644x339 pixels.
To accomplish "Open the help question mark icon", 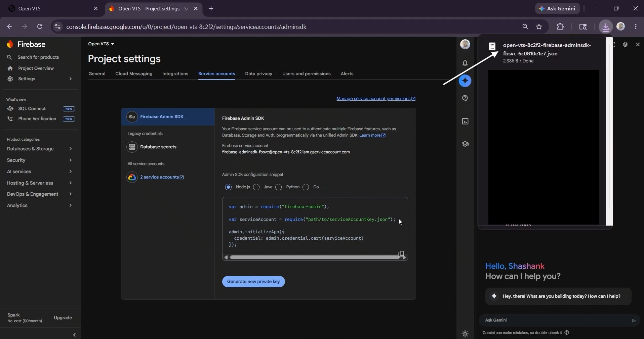I will tap(466, 98).
